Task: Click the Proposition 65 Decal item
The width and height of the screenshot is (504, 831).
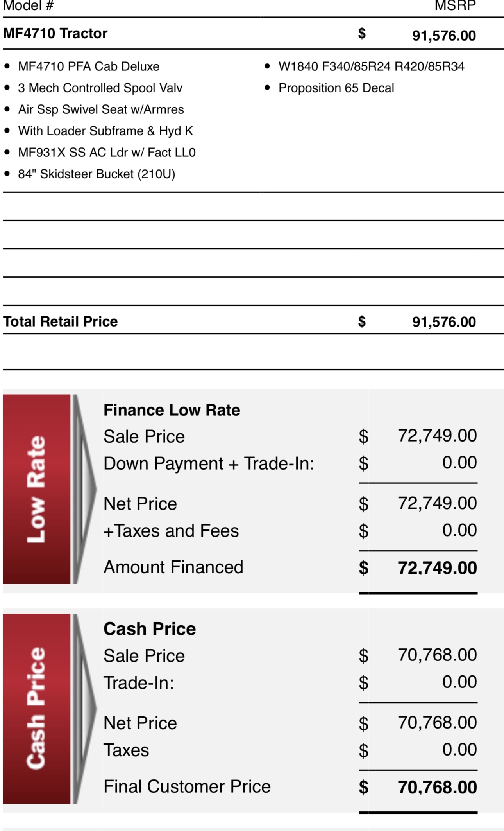Action: [336, 88]
